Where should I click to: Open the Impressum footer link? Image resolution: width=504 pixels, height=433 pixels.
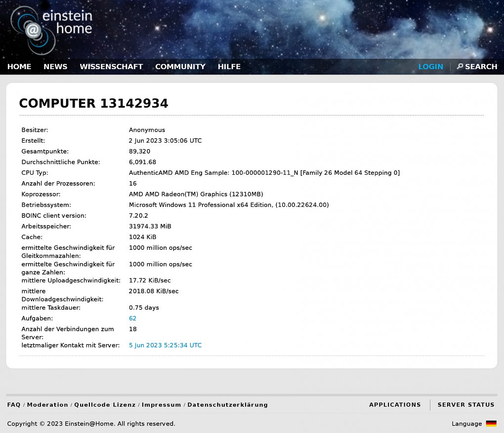162,405
